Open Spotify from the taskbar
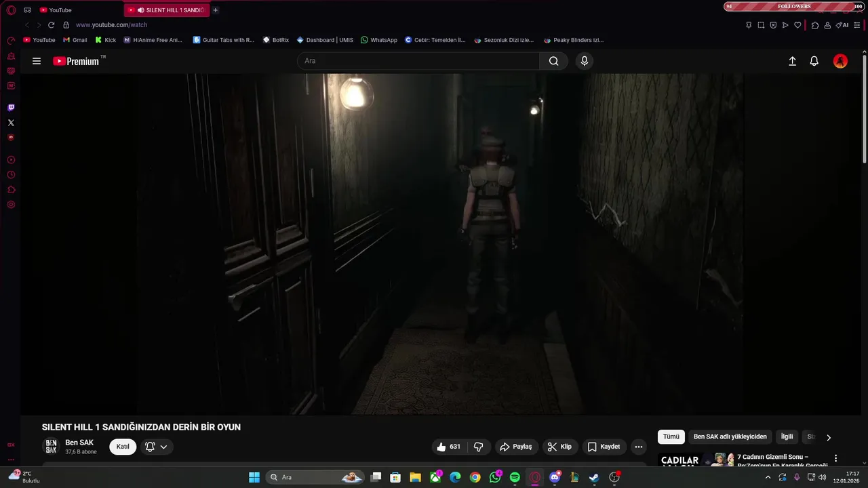Screen dimensions: 868x488 click(515, 477)
